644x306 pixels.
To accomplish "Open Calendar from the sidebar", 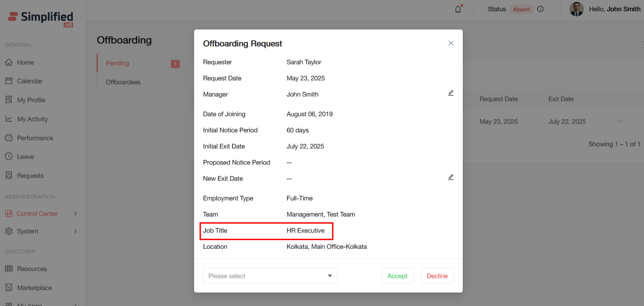I will [x=29, y=81].
